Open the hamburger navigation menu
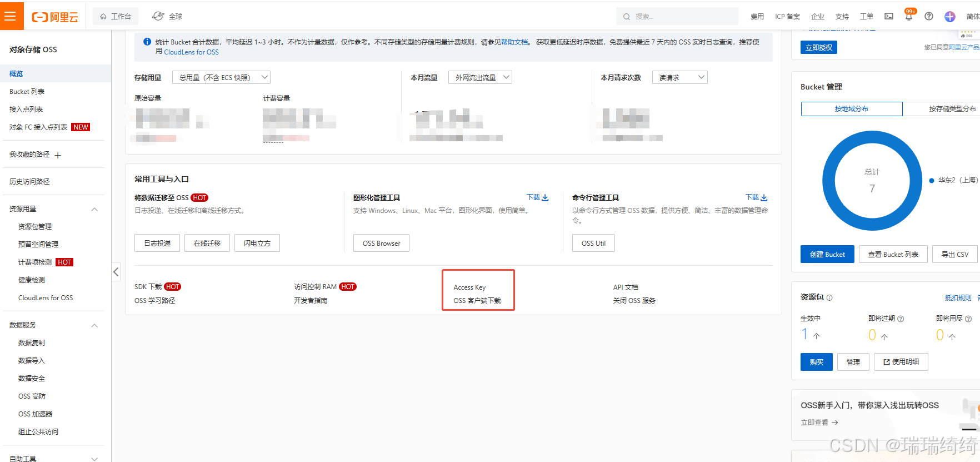The height and width of the screenshot is (462, 980). [9, 16]
